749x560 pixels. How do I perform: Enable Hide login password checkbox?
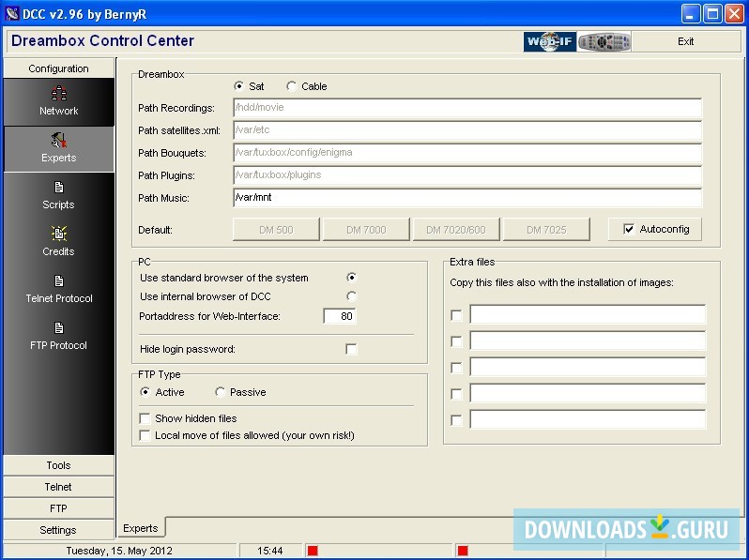[351, 349]
